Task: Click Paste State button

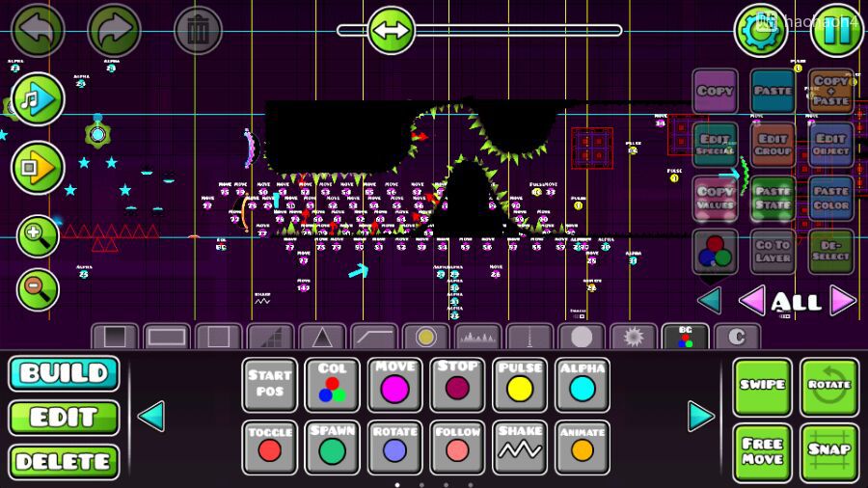Action: [x=773, y=198]
